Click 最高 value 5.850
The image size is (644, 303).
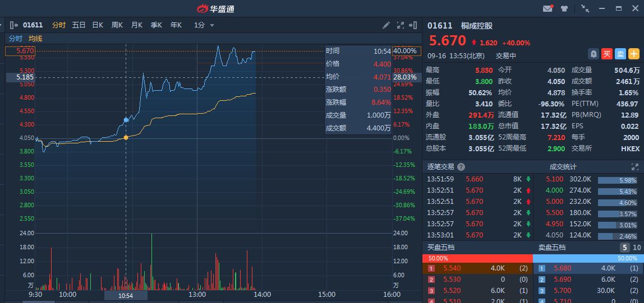tap(484, 71)
